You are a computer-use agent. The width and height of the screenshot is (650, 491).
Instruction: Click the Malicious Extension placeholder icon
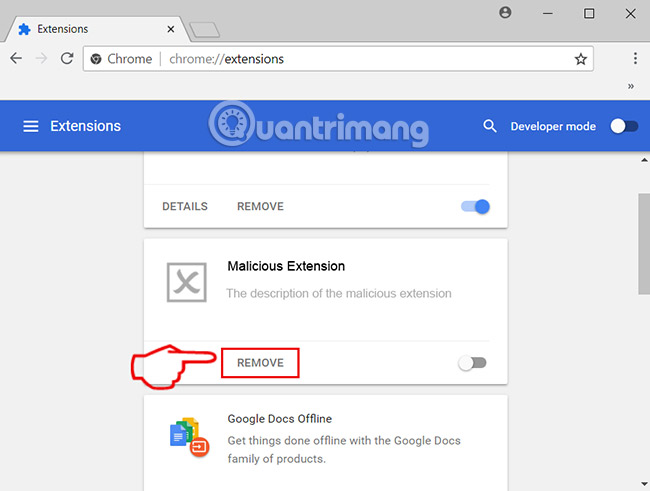pos(187,282)
